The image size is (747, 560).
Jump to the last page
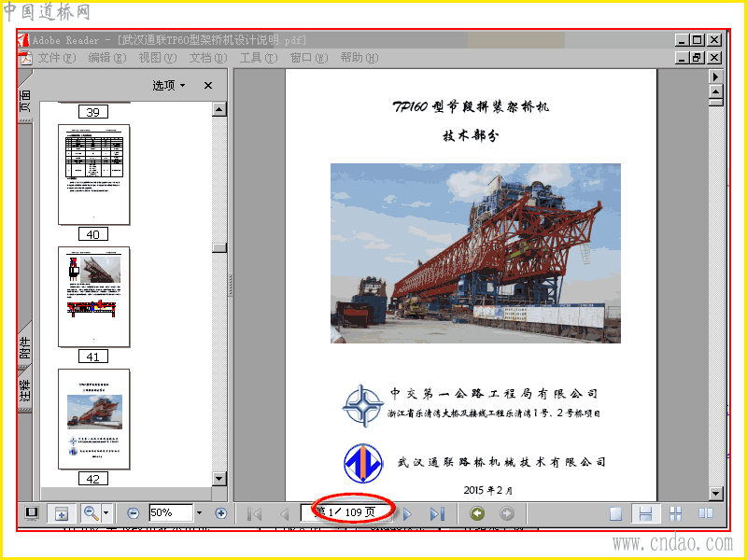tap(437, 514)
